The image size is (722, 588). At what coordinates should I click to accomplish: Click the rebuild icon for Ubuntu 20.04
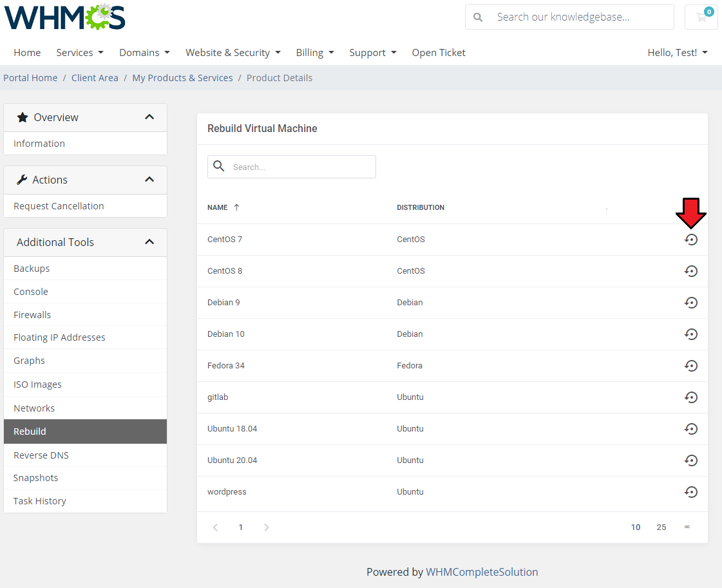coord(690,460)
